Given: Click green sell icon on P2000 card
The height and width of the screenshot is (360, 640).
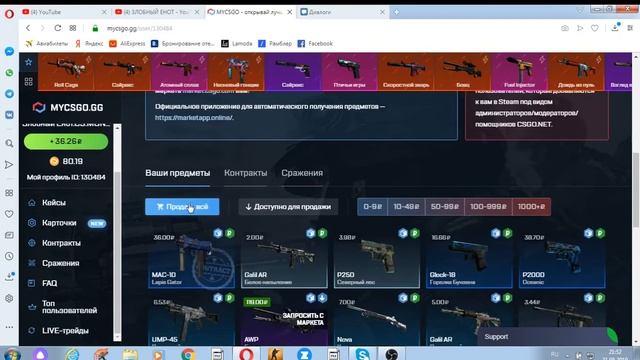Looking at the screenshot, I should click(x=600, y=233).
